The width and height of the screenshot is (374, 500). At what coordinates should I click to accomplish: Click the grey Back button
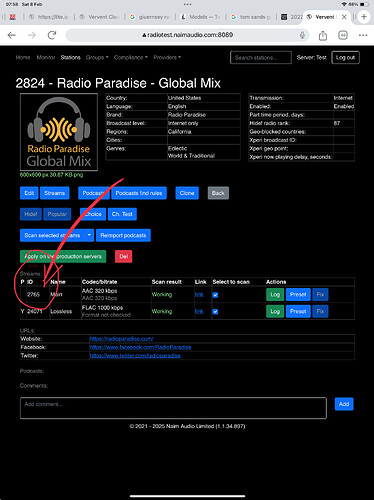click(x=218, y=193)
